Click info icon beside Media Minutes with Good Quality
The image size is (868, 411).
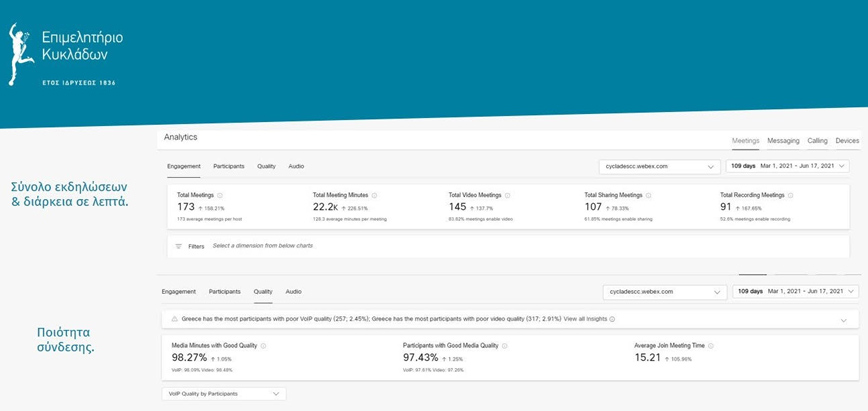[x=262, y=345]
